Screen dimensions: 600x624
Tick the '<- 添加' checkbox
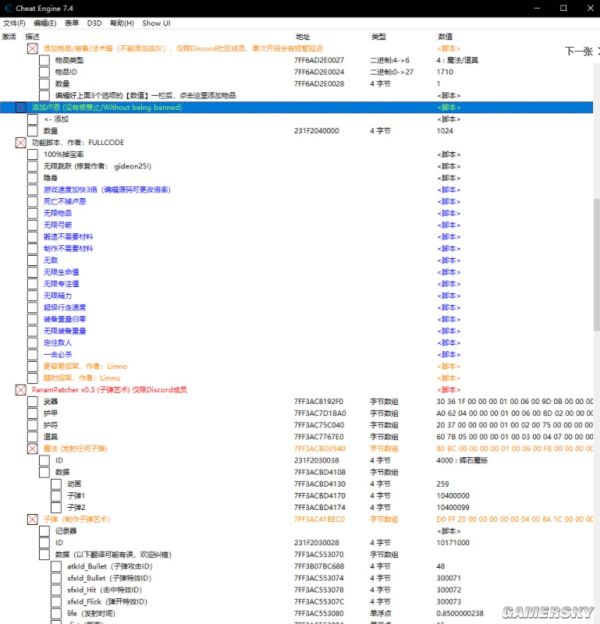click(33, 119)
